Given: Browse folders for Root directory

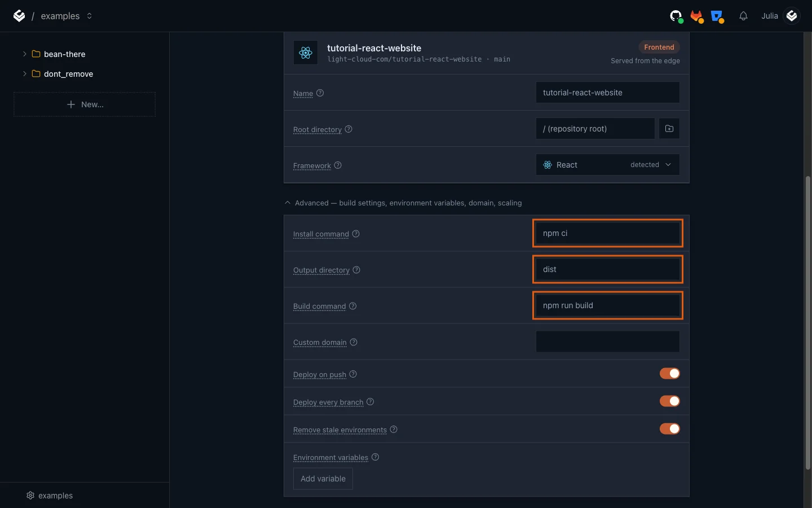Looking at the screenshot, I should 669,129.
